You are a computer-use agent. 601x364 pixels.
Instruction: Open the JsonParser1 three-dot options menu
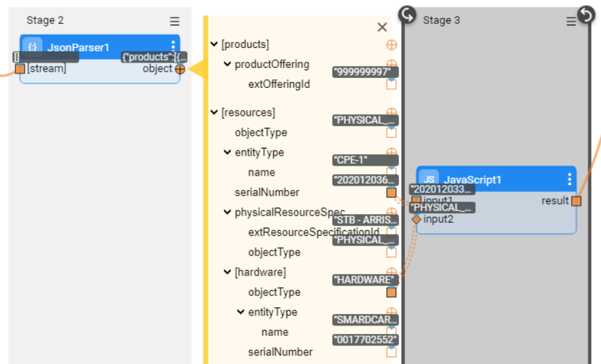coord(173,46)
